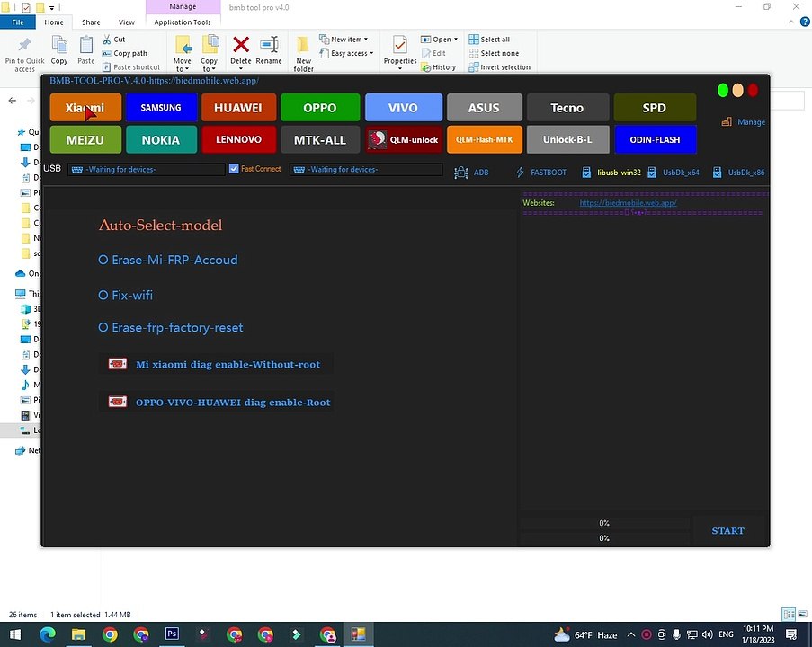Open the QLM-Flash-MTK section

click(484, 139)
